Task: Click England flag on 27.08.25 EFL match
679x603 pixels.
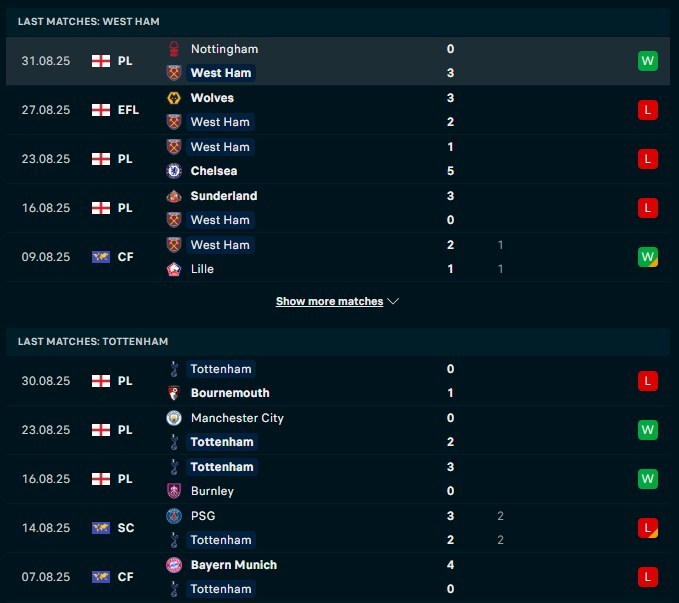Action: point(101,110)
